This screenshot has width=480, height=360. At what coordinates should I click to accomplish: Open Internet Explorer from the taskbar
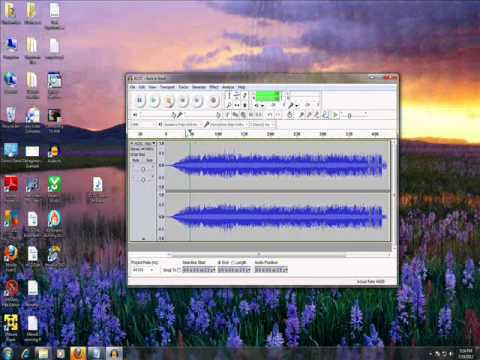click(26, 353)
